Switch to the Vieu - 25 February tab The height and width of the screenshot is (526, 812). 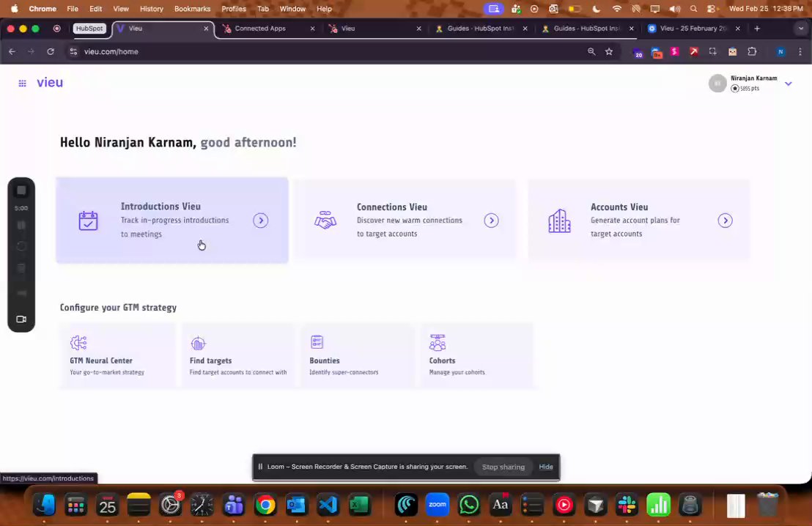[x=695, y=29]
